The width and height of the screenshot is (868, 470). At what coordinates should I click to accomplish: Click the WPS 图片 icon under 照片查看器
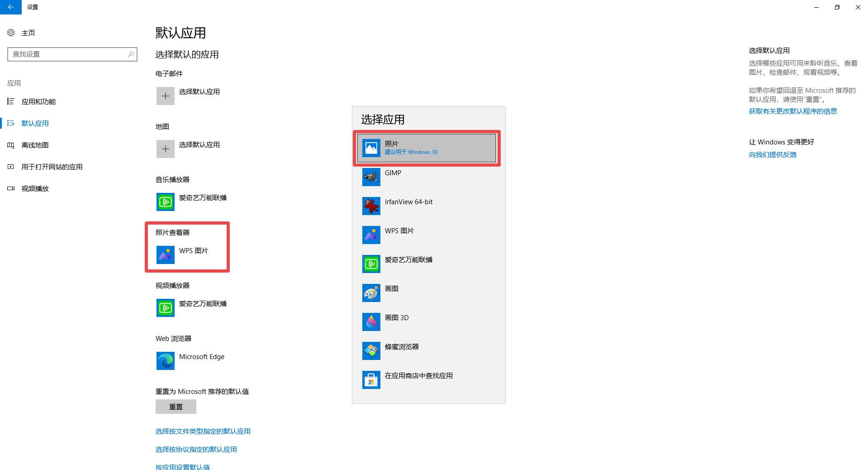(166, 255)
